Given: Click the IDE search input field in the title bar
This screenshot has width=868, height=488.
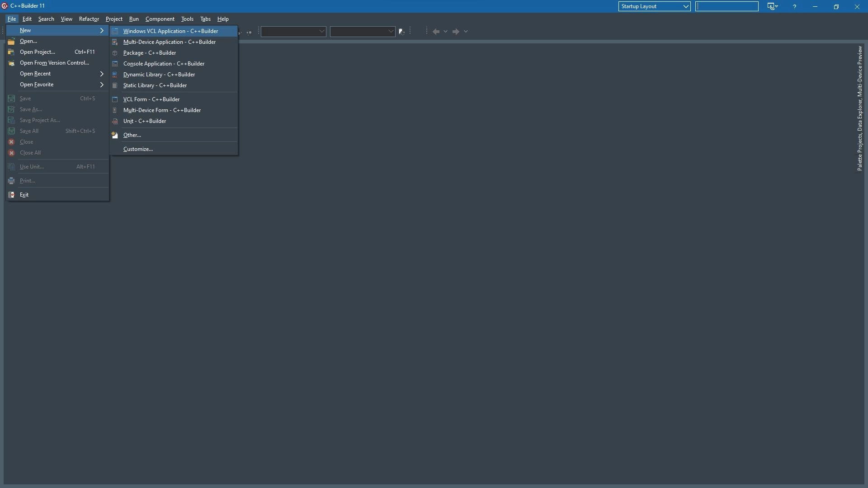Looking at the screenshot, I should [726, 6].
